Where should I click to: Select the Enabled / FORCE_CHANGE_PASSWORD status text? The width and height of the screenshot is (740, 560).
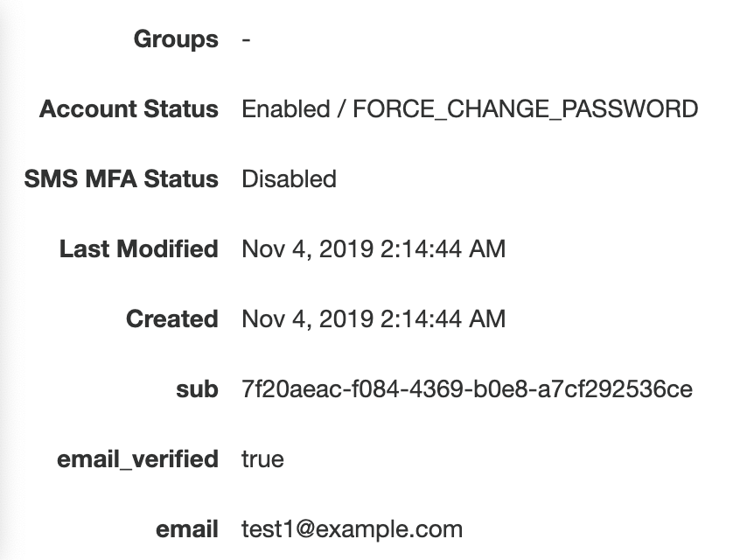click(470, 109)
